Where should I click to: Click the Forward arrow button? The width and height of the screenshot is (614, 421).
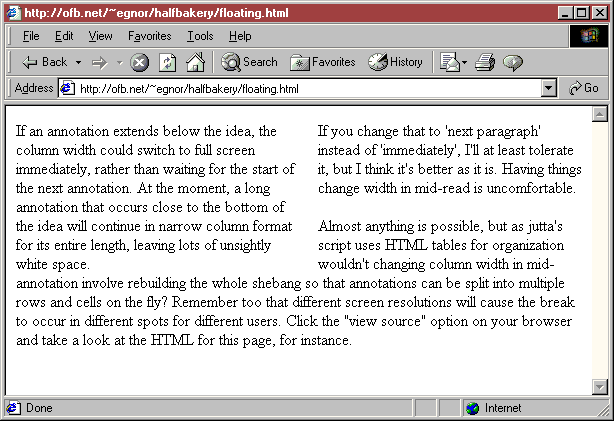click(x=99, y=62)
